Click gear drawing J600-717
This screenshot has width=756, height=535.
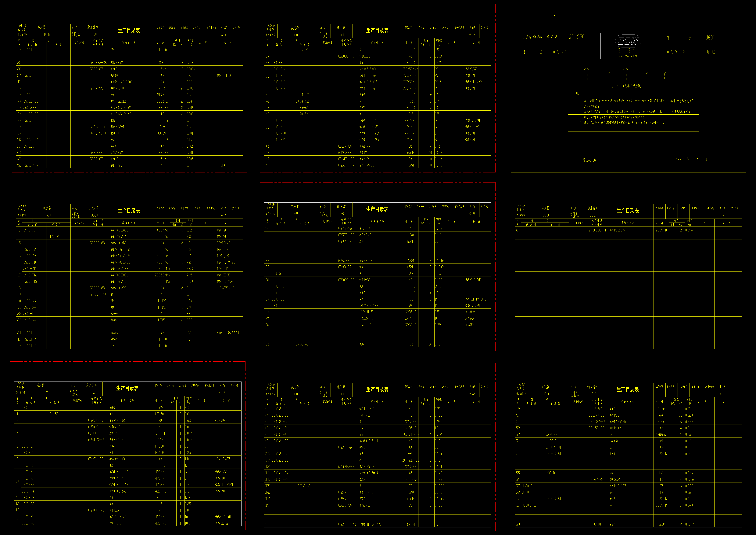pos(279,88)
